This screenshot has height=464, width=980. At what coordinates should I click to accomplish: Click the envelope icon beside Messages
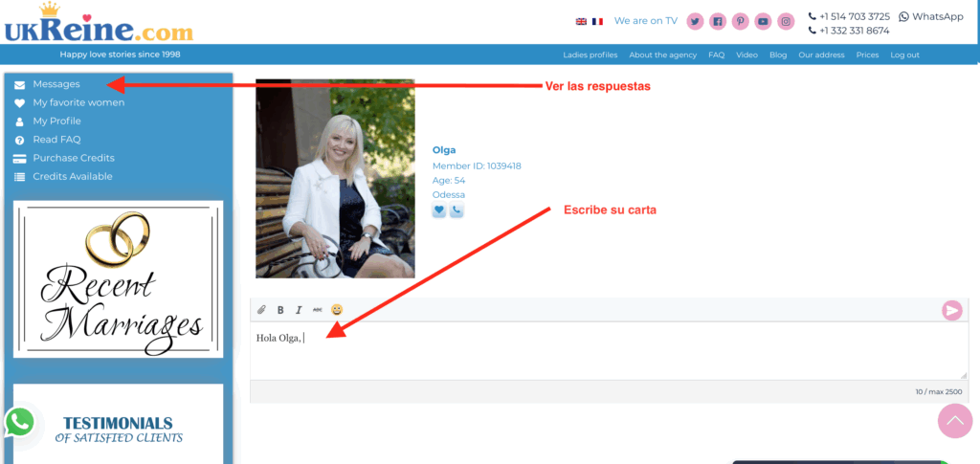point(20,85)
